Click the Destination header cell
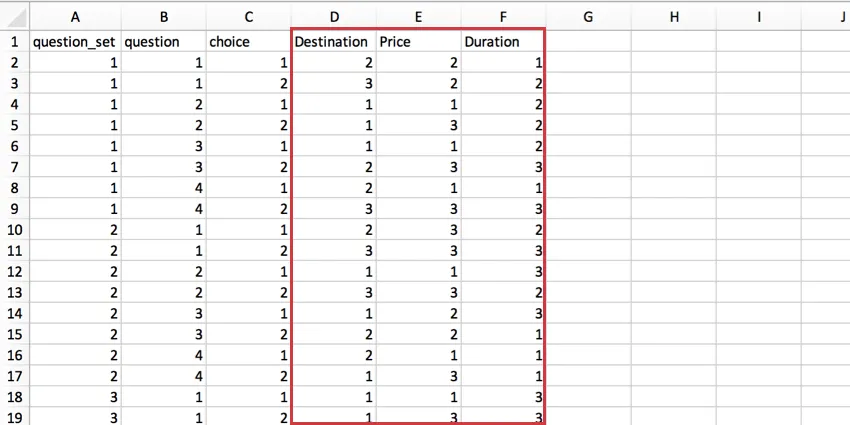The height and width of the screenshot is (425, 850). click(x=331, y=42)
